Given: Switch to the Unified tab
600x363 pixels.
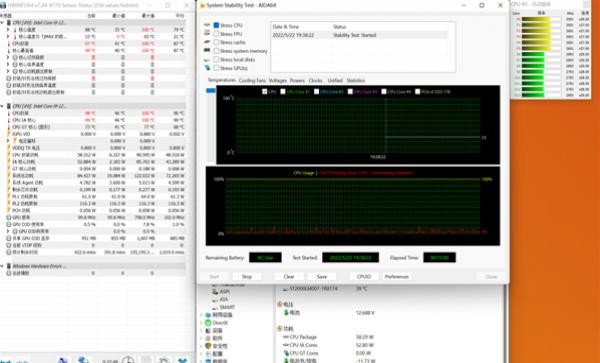Looking at the screenshot, I should [335, 81].
